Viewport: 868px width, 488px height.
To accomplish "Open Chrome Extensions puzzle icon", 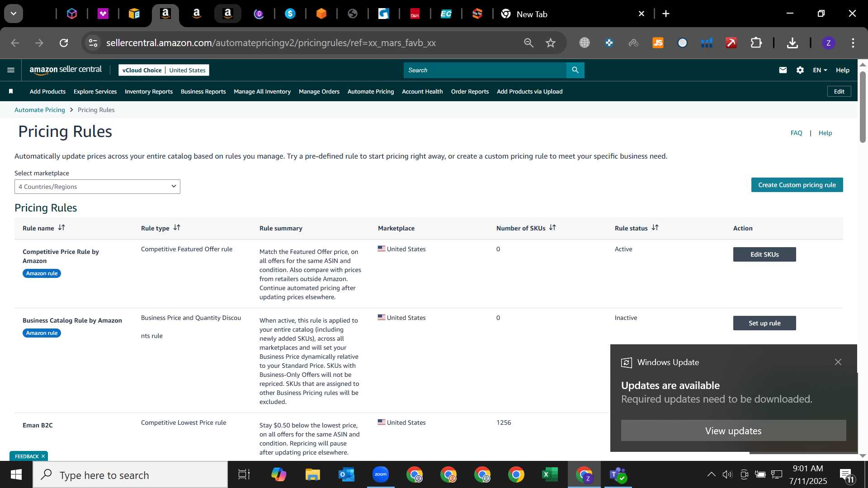I will [756, 43].
